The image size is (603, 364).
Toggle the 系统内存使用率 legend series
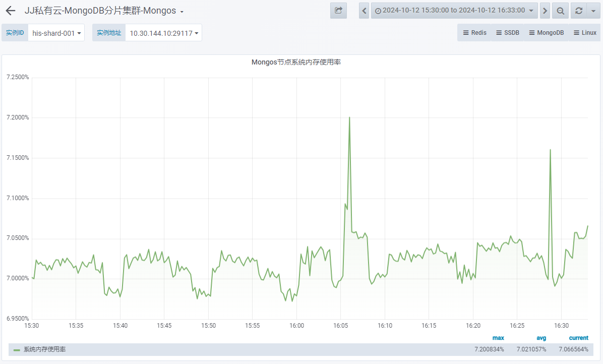pos(44,349)
